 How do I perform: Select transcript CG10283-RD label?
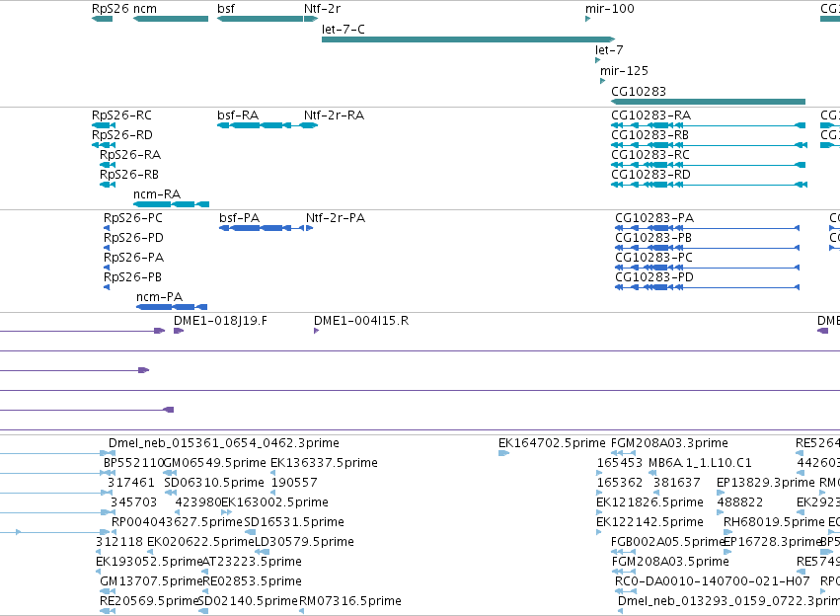(x=650, y=175)
